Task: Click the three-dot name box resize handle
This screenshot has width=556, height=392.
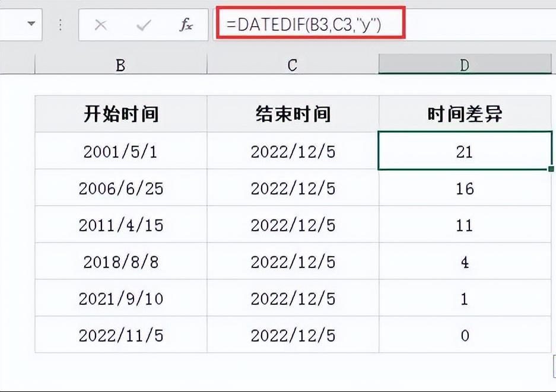Action: coord(61,25)
